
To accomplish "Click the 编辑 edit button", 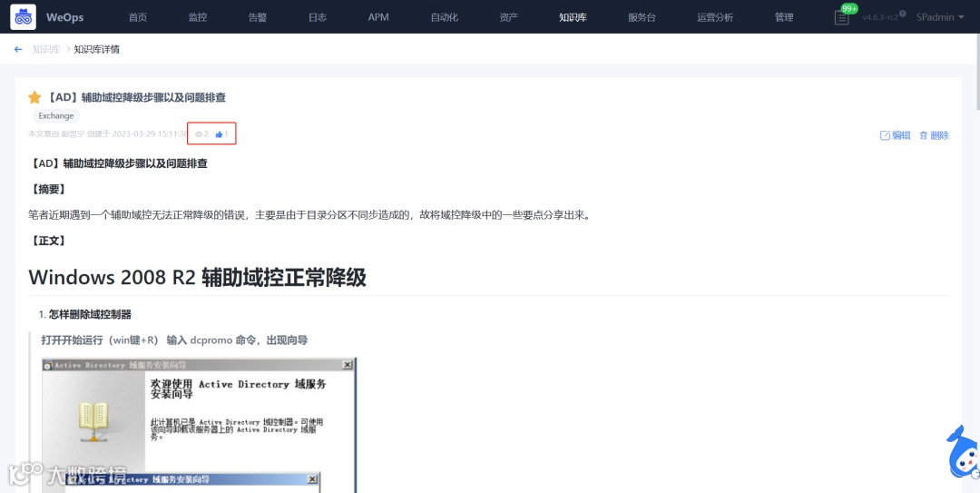I will [x=895, y=135].
